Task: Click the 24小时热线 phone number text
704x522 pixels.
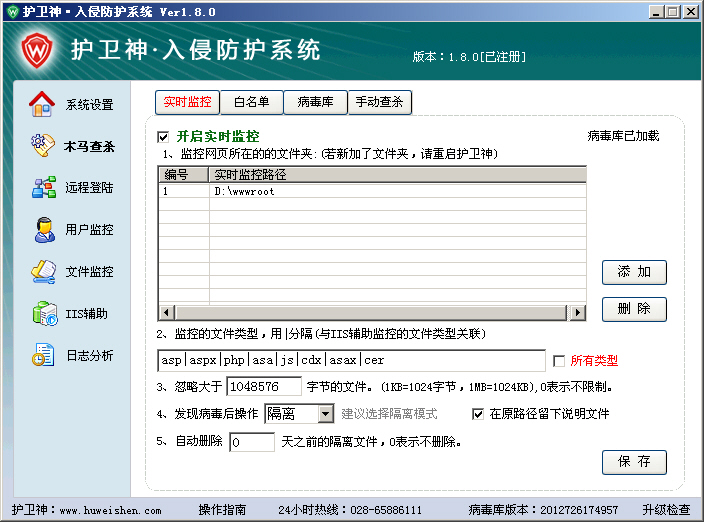Action: coord(350,510)
